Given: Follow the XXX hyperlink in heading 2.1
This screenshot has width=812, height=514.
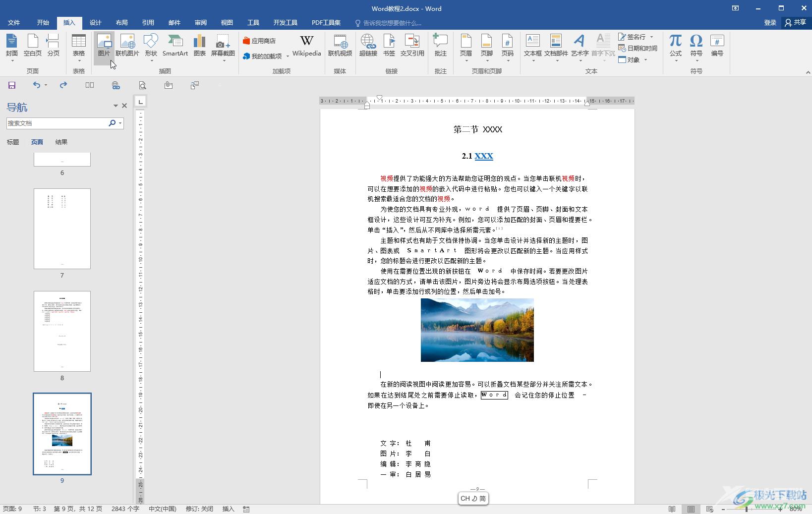Looking at the screenshot, I should pyautogui.click(x=484, y=156).
